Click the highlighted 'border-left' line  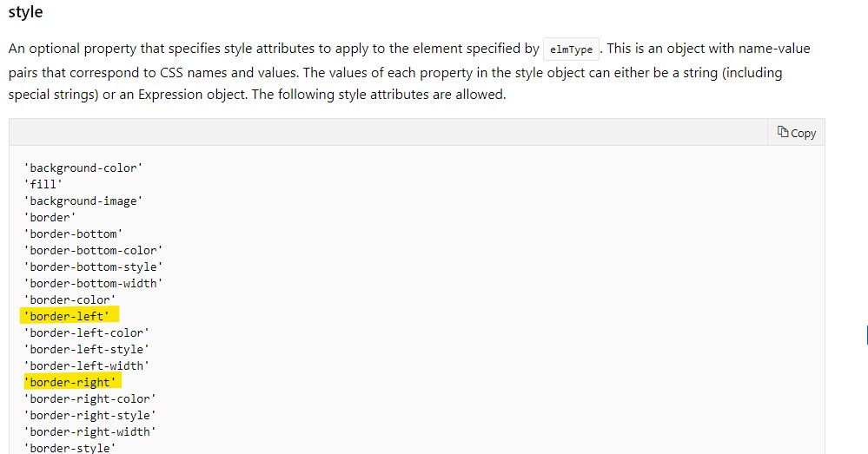click(70, 316)
